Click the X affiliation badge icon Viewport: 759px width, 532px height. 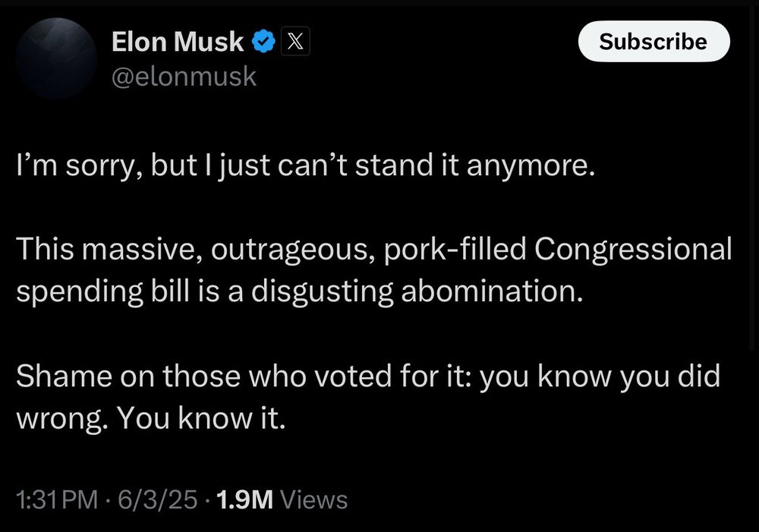(295, 41)
